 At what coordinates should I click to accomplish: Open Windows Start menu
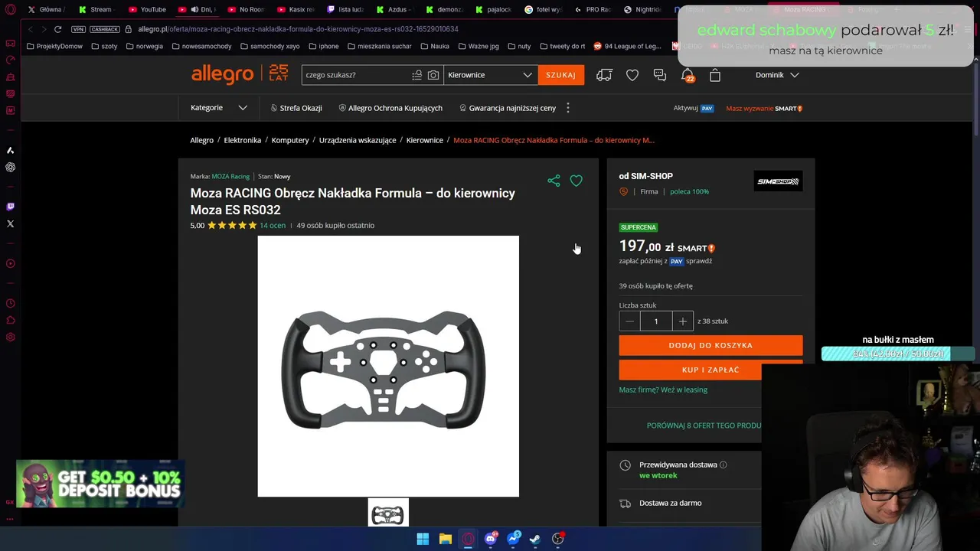point(423,539)
